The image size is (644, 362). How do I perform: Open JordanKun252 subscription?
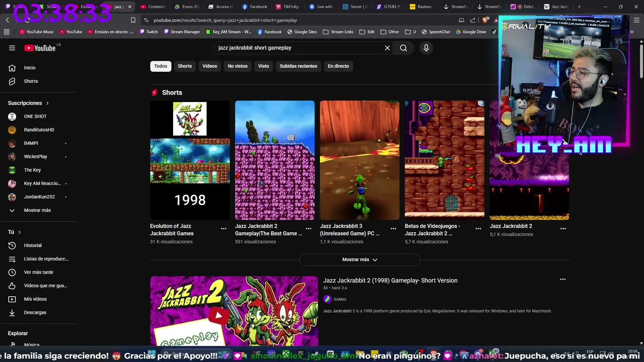coord(38,197)
